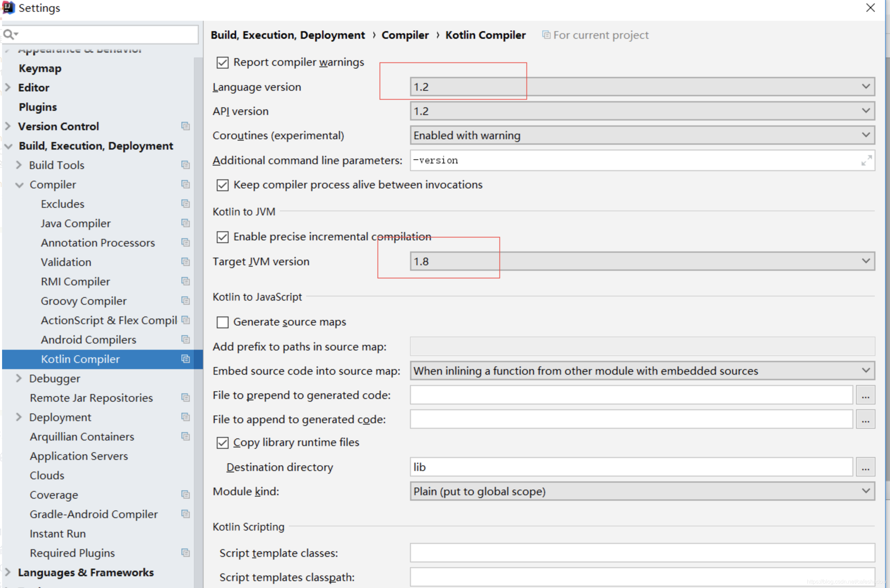Click the search magnifier icon in settings

[x=8, y=35]
